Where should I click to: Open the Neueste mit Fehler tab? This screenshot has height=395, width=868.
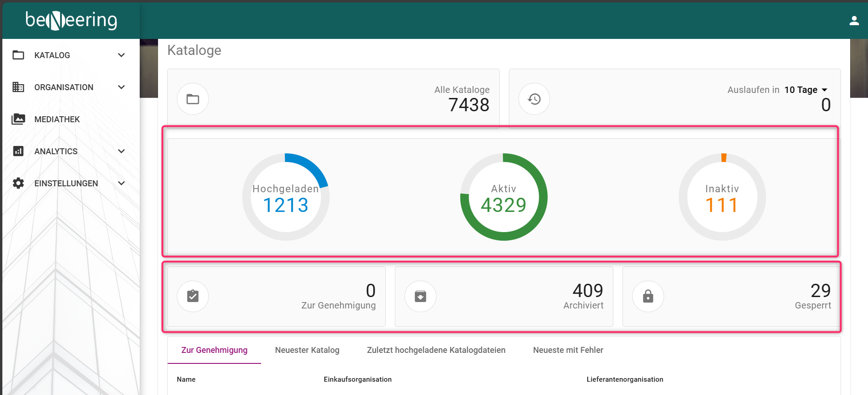[x=568, y=350]
